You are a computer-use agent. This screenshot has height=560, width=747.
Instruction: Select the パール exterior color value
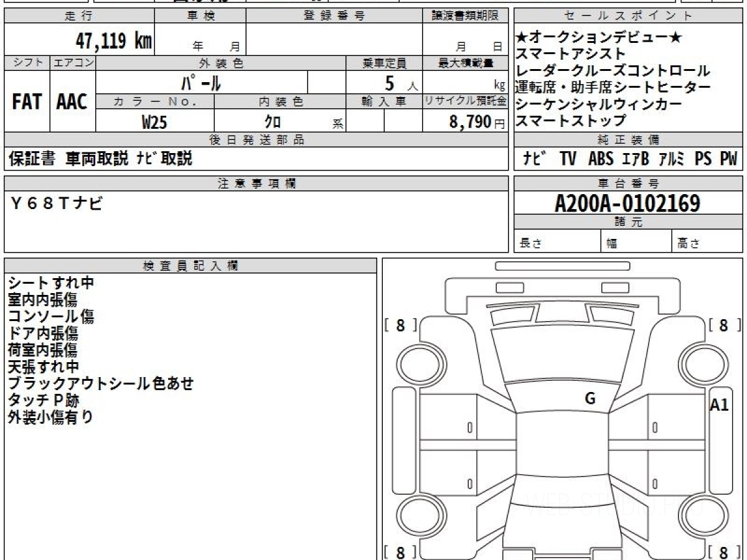tap(200, 82)
